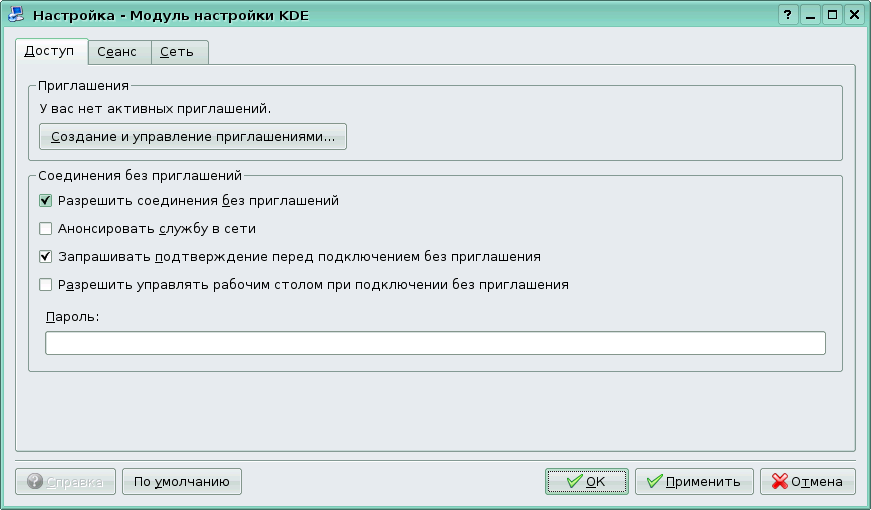Image resolution: width=871 pixels, height=510 pixels.
Task: Cancel using the red X Отмена button
Action: click(x=807, y=482)
